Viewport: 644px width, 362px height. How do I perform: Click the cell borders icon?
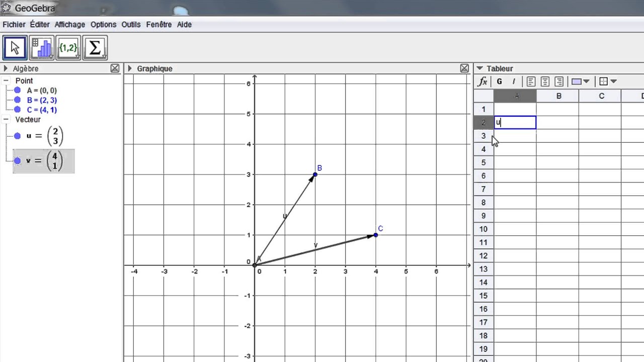pos(604,81)
